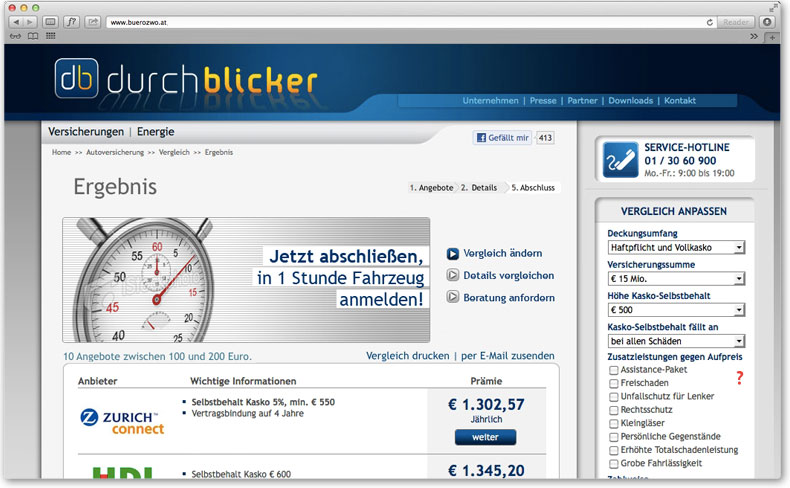The width and height of the screenshot is (790, 488).
Task: Click hotline number 01 / 30 60 900
Action: point(680,161)
